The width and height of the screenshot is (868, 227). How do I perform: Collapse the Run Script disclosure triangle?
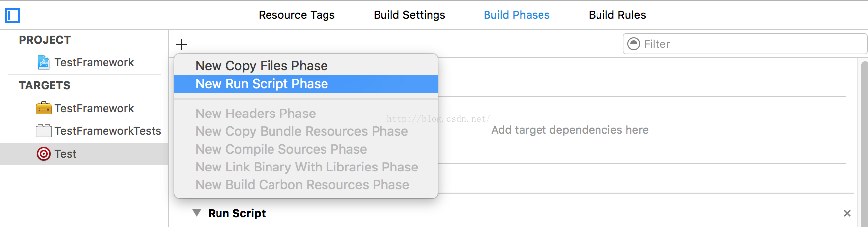[x=197, y=213]
